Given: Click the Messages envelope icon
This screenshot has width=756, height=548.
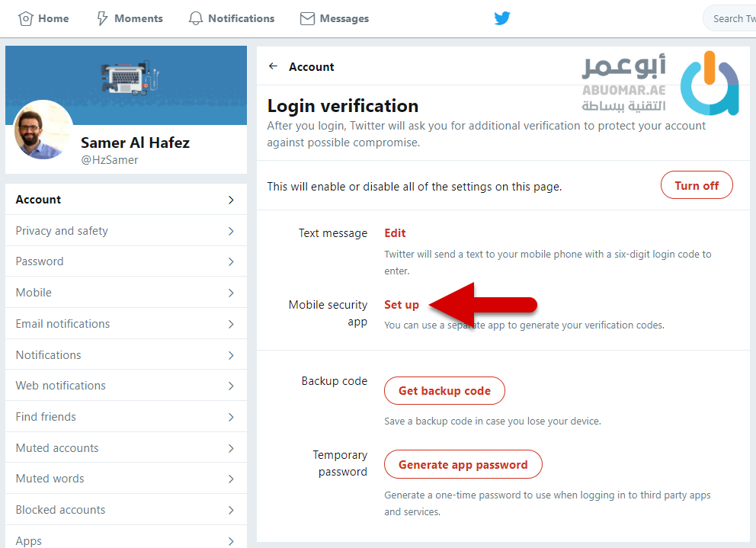Looking at the screenshot, I should 308,18.
